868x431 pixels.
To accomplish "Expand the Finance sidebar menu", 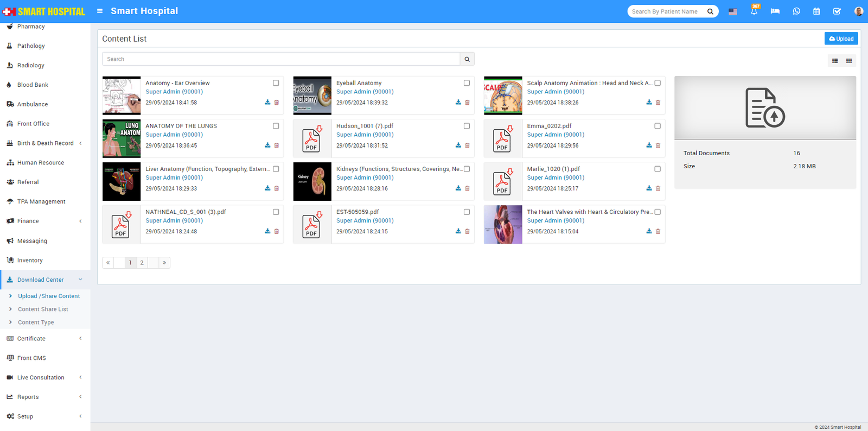I will 46,221.
